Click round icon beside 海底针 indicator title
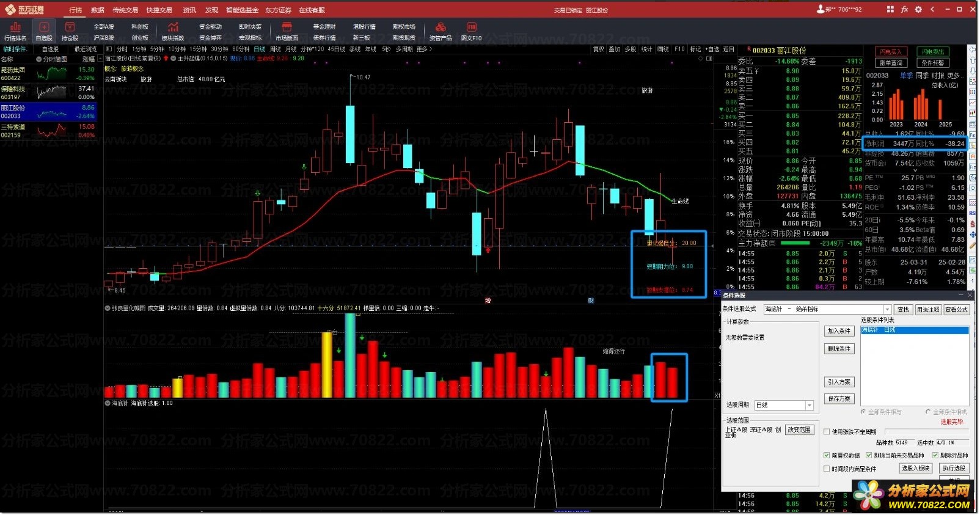 click(108, 403)
